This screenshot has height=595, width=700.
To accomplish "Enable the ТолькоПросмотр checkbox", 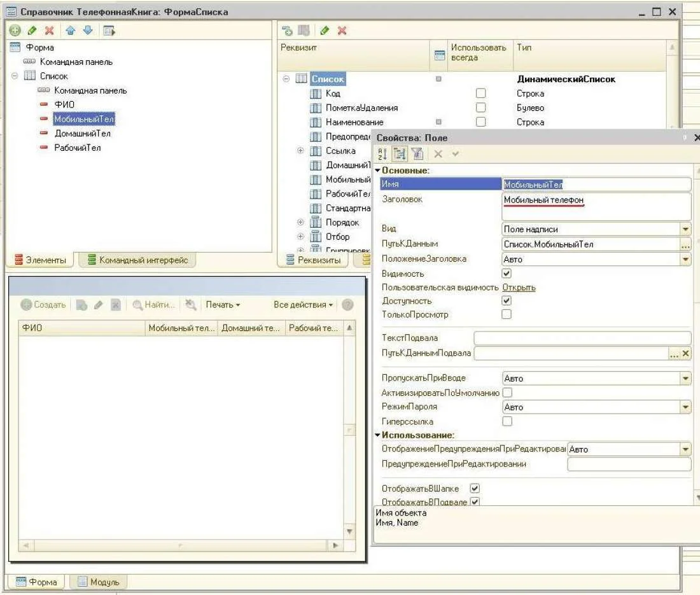I will click(507, 314).
